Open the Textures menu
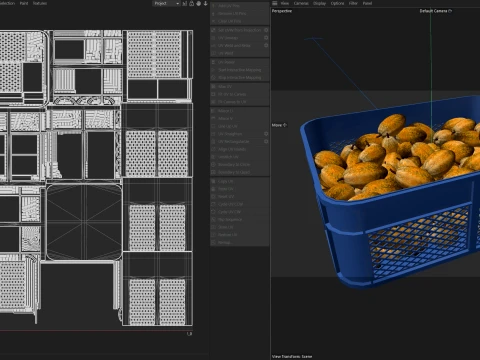 (x=40, y=3)
